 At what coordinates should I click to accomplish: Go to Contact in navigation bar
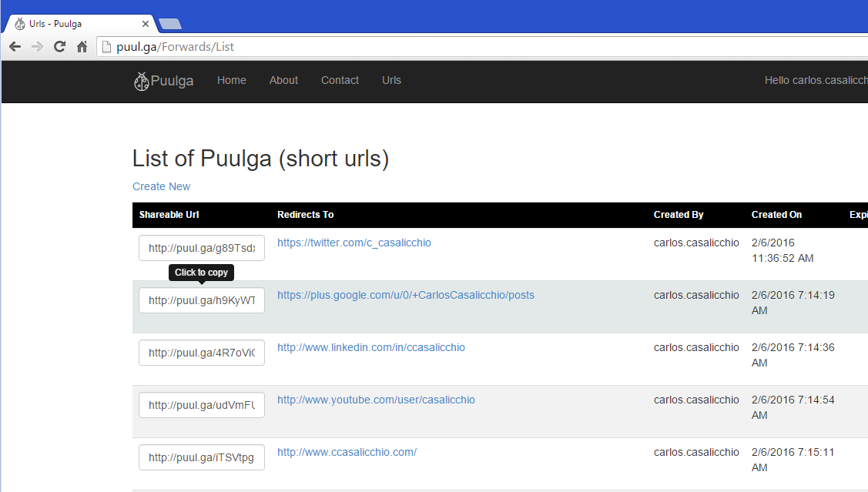(340, 80)
